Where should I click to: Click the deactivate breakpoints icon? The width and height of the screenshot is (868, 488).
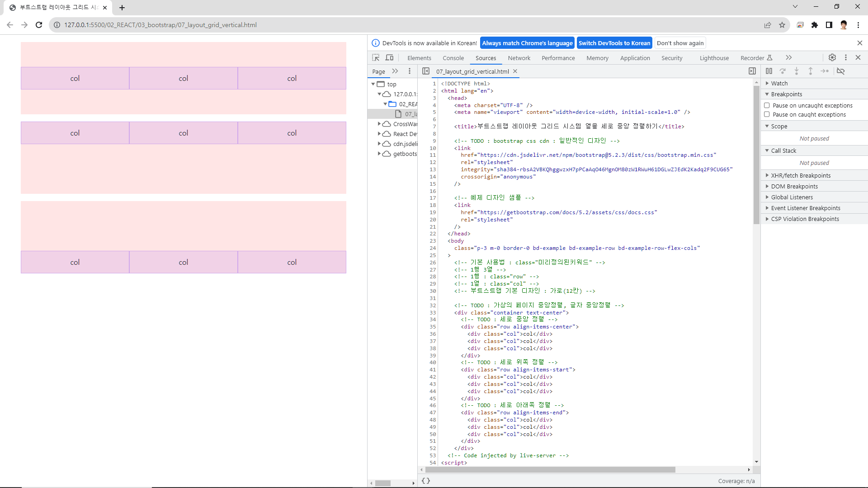coord(841,71)
